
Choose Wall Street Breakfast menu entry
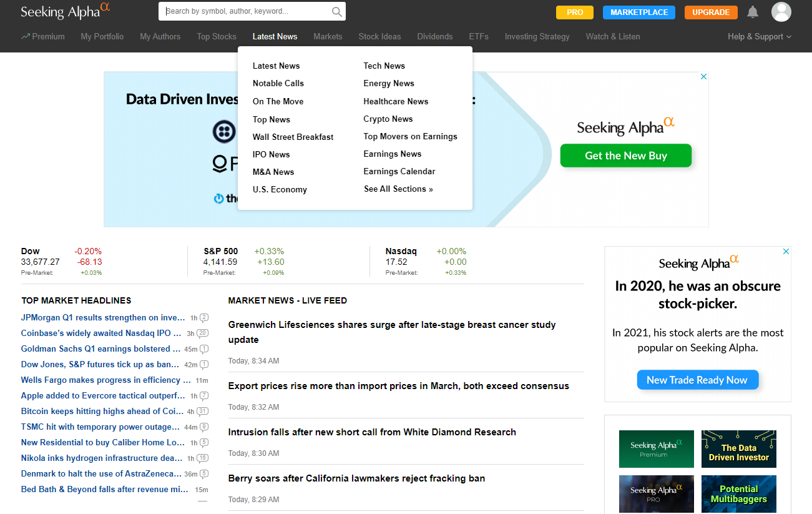(x=293, y=137)
